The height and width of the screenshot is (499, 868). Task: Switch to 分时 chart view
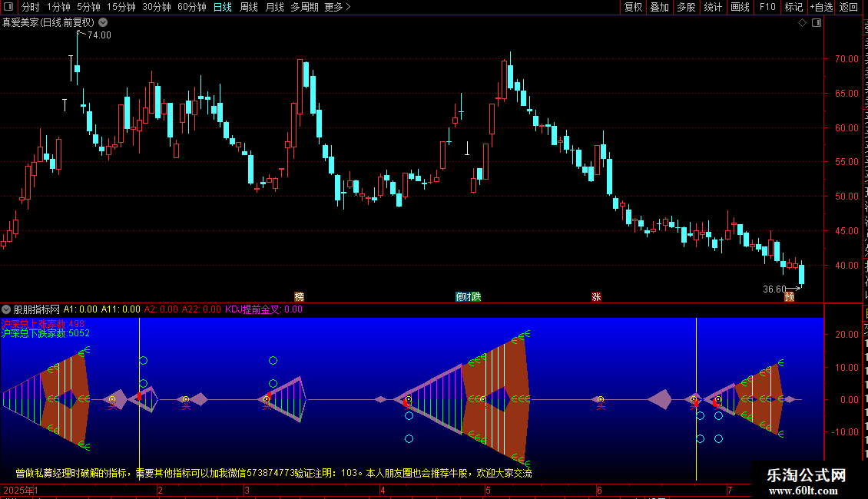click(31, 7)
